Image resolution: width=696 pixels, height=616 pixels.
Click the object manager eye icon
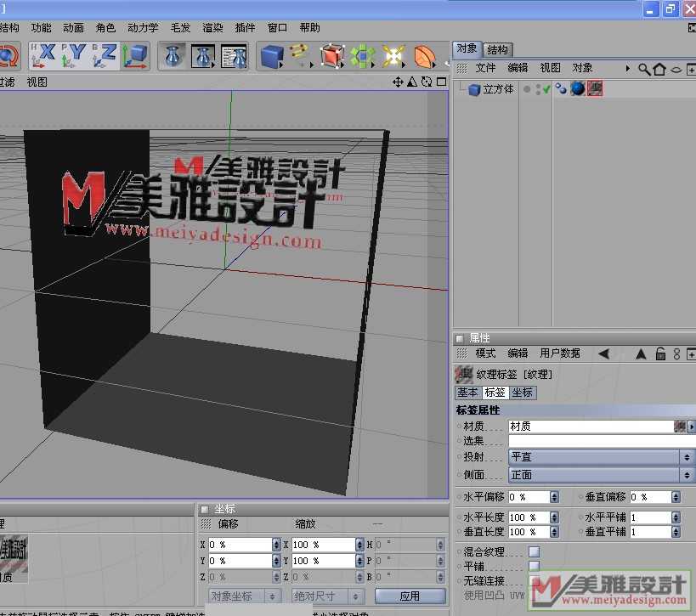tap(676, 70)
